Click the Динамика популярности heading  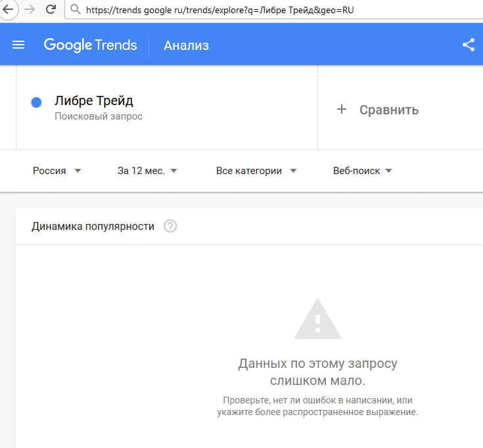click(x=93, y=227)
